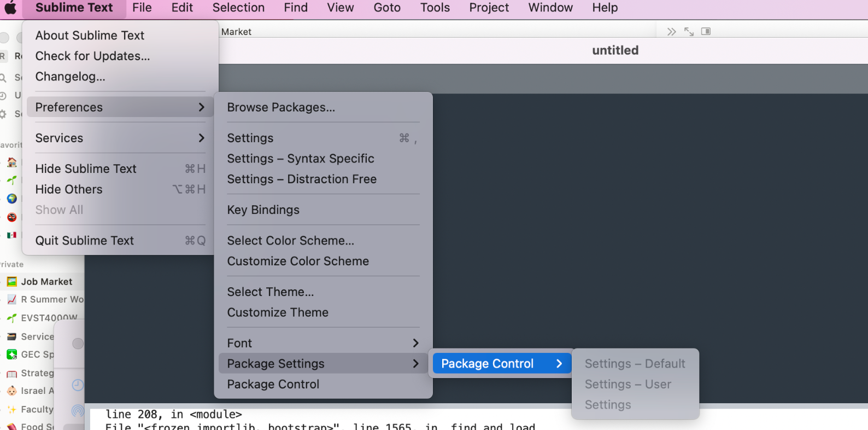Click the double-chevron overflow icon
Screen dimensions: 868x430
click(672, 32)
